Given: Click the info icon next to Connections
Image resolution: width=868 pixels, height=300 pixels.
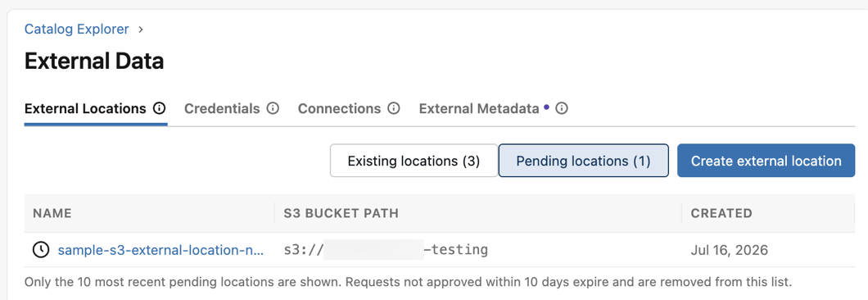Looking at the screenshot, I should [x=394, y=109].
